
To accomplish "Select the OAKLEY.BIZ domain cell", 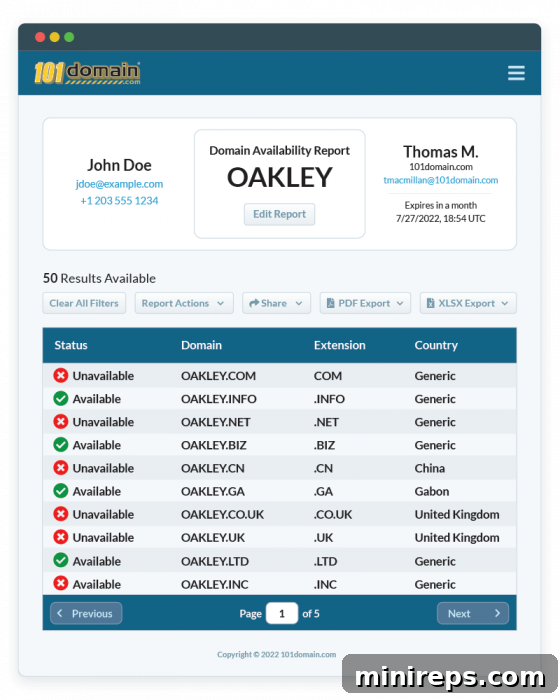I will 214,446.
